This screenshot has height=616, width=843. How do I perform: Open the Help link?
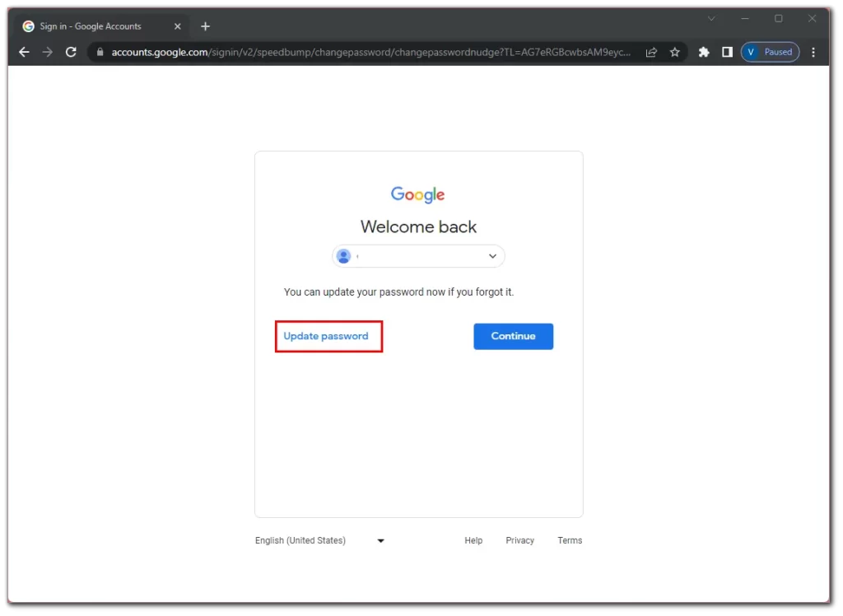(473, 541)
